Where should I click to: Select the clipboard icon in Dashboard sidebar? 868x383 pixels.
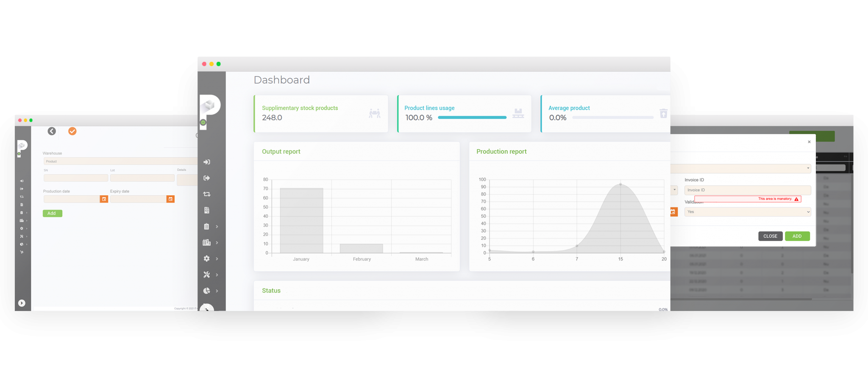207,226
